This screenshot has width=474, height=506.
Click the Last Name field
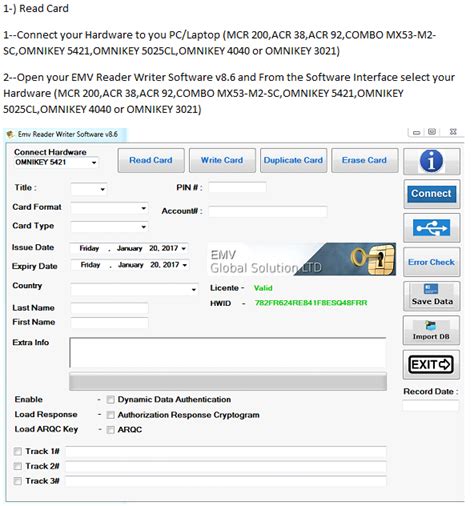pos(109,308)
